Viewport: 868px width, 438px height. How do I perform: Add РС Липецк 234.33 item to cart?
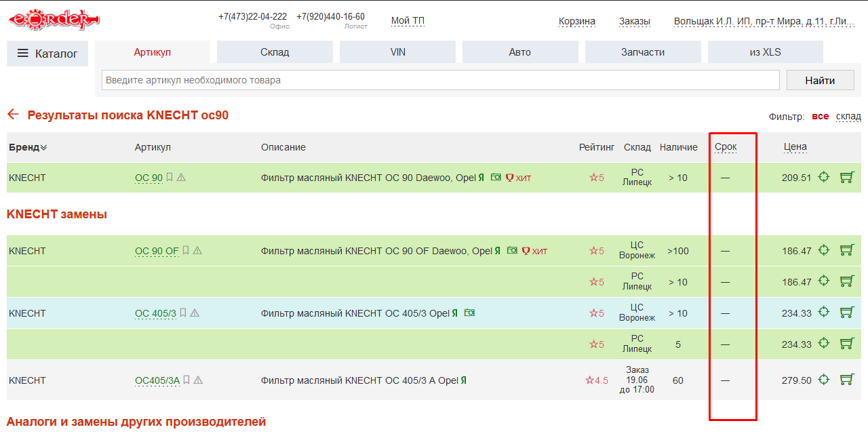pyautogui.click(x=846, y=344)
